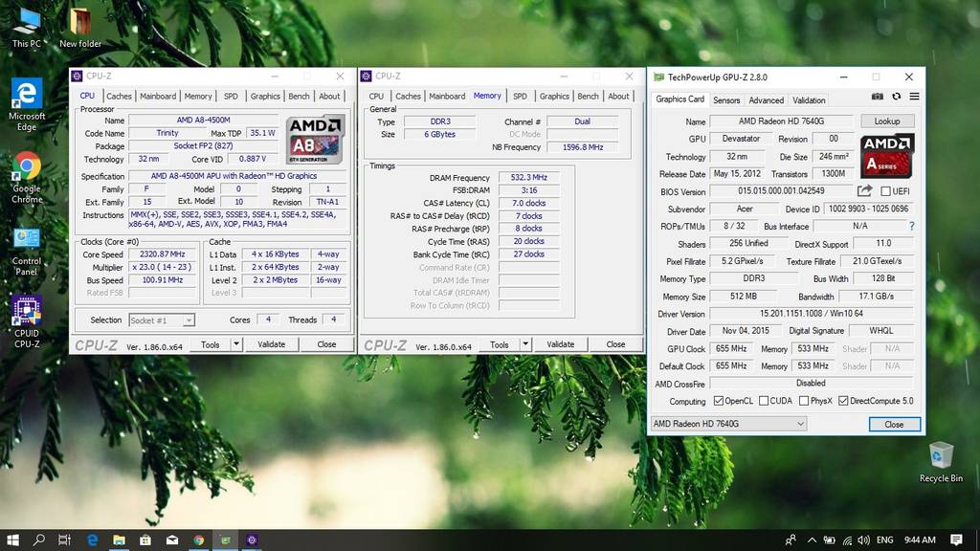
Task: Share the BIOS version with export icon
Action: (864, 190)
